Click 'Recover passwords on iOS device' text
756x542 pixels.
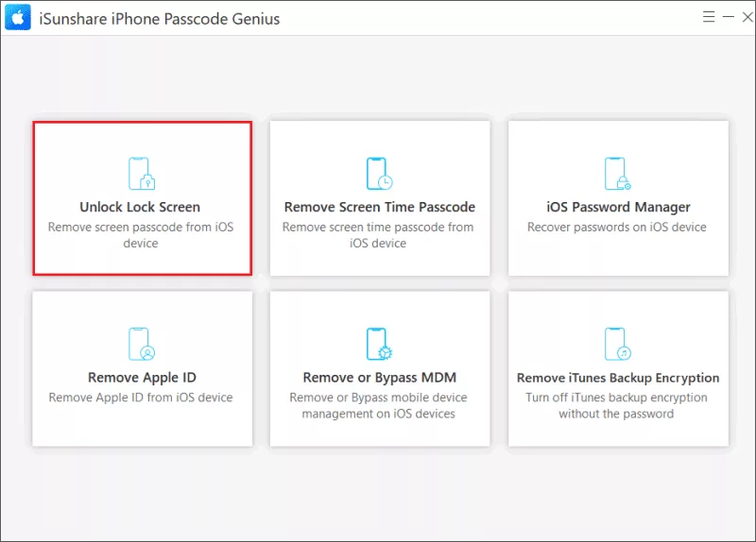point(617,227)
